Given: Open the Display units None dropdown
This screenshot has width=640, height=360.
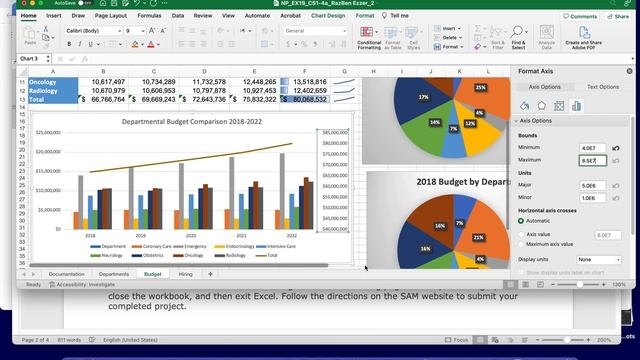Looking at the screenshot, I should click(599, 260).
